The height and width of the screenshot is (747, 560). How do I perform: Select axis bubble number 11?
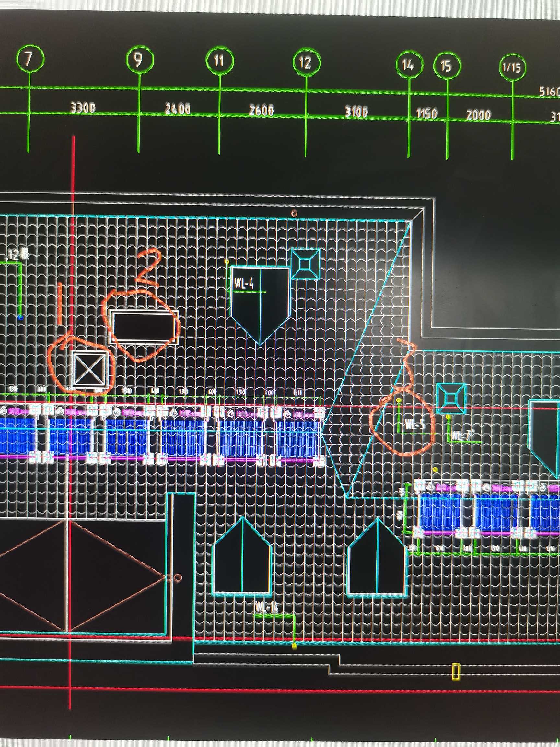220,61
